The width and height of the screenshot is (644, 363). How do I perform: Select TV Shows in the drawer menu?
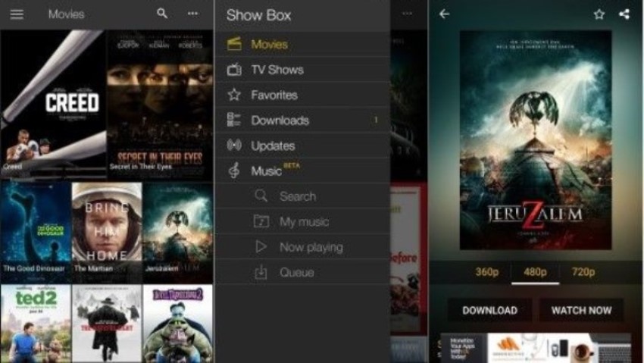tap(302, 70)
